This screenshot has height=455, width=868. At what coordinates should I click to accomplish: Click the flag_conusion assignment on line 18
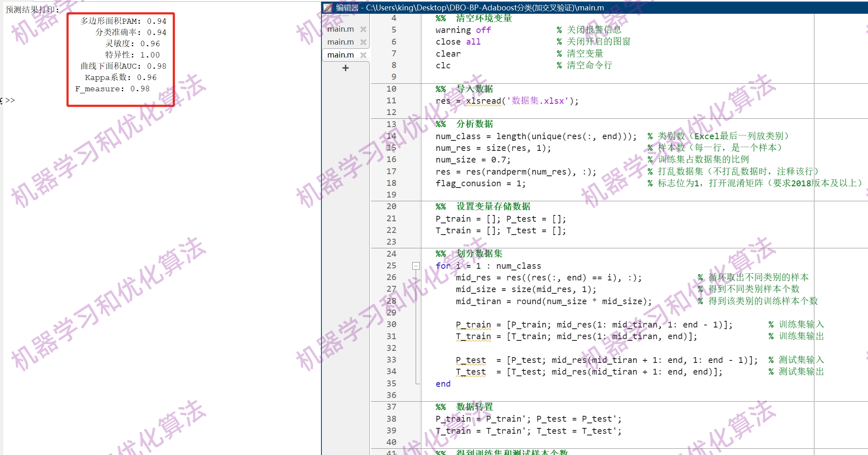479,183
